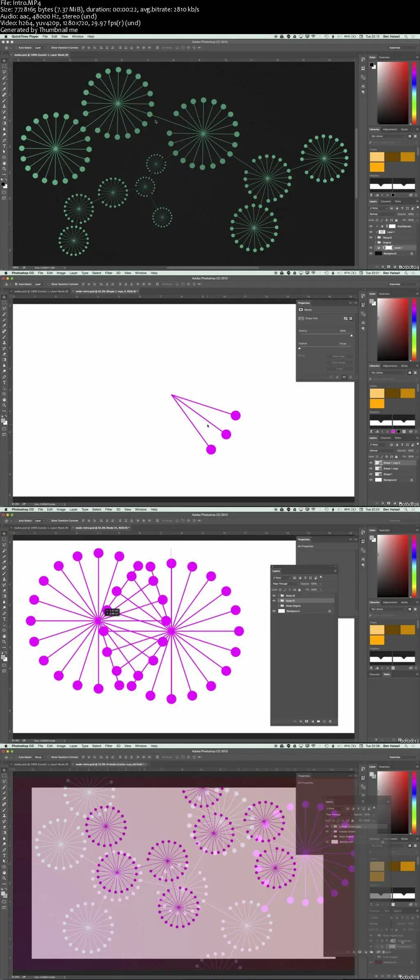
Task: Click the Mask Edge button
Action: (x=339, y=356)
